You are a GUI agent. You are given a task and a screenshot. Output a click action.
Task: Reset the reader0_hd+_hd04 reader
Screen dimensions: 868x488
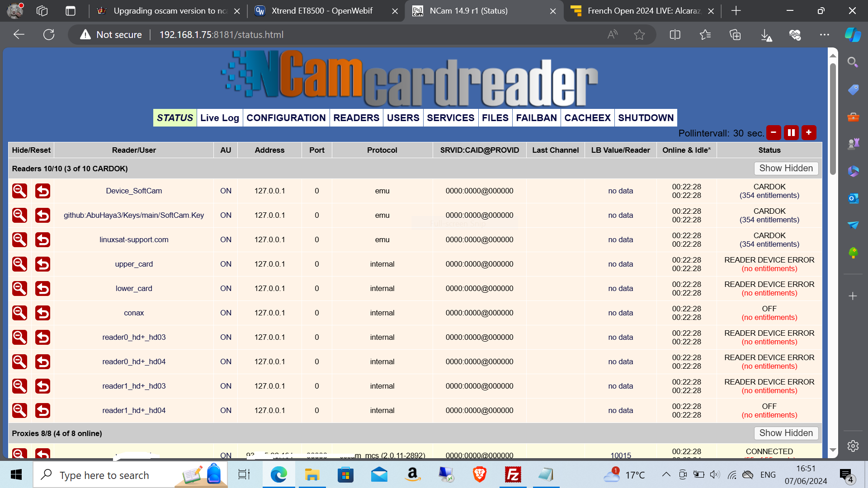pos(43,362)
